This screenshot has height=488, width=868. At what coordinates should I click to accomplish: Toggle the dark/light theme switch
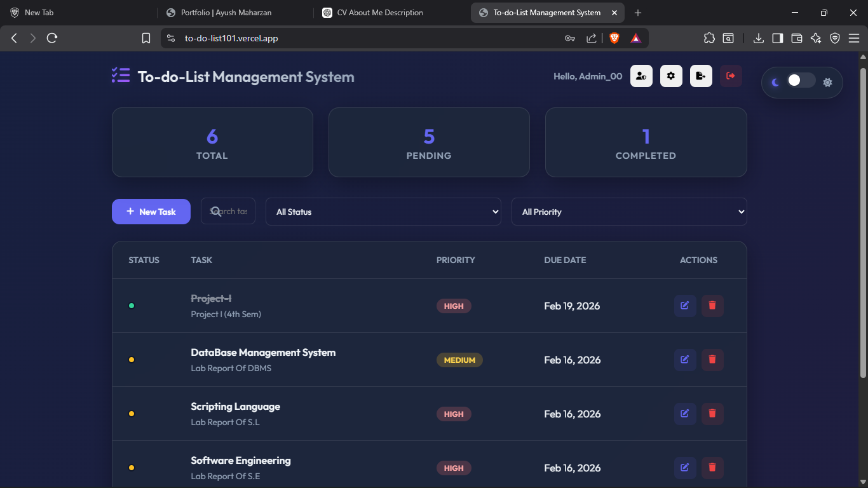click(801, 81)
